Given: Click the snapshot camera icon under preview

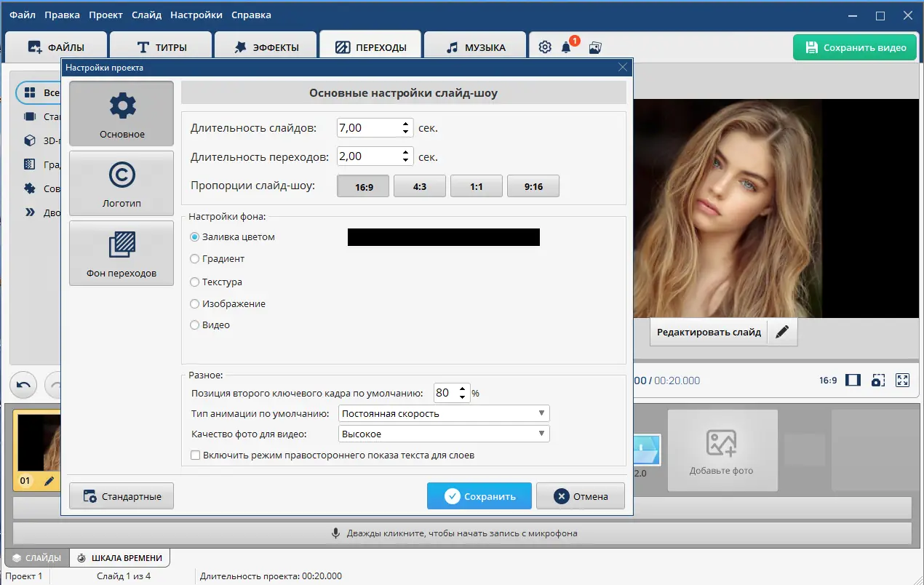Looking at the screenshot, I should pyautogui.click(x=878, y=380).
